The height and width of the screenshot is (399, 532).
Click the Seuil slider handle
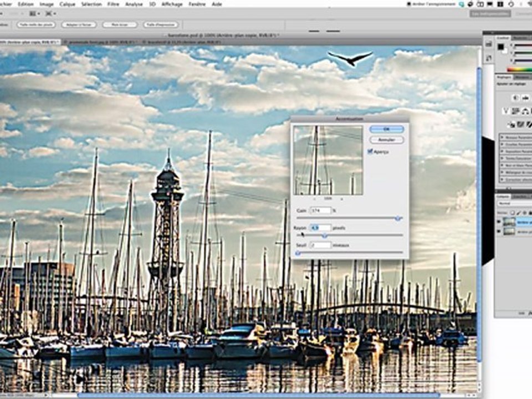coord(298,253)
